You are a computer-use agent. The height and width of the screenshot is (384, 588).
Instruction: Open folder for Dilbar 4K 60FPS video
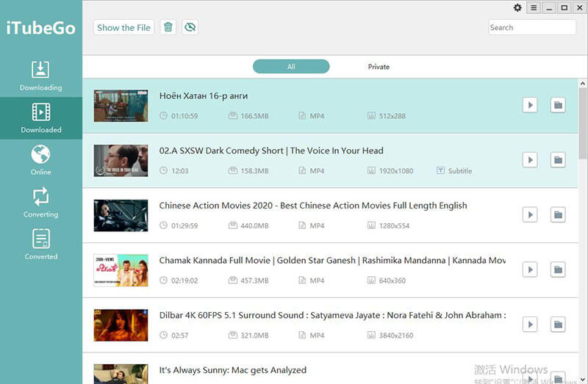558,325
